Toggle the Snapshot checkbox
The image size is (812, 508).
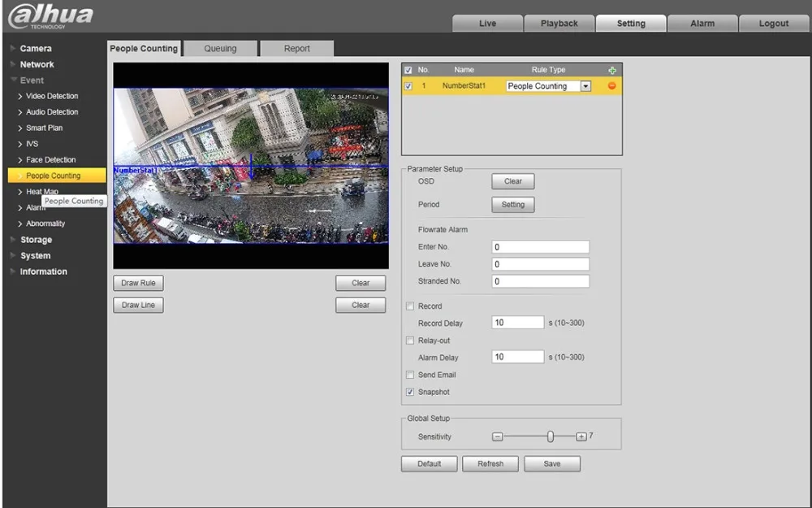[410, 392]
